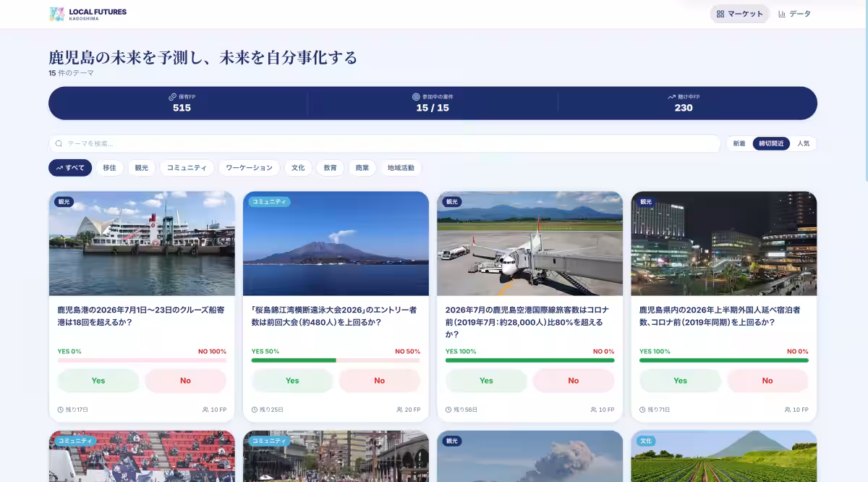Click the clock icon beside 残り17日
This screenshot has width=868, height=482.
coord(61,410)
